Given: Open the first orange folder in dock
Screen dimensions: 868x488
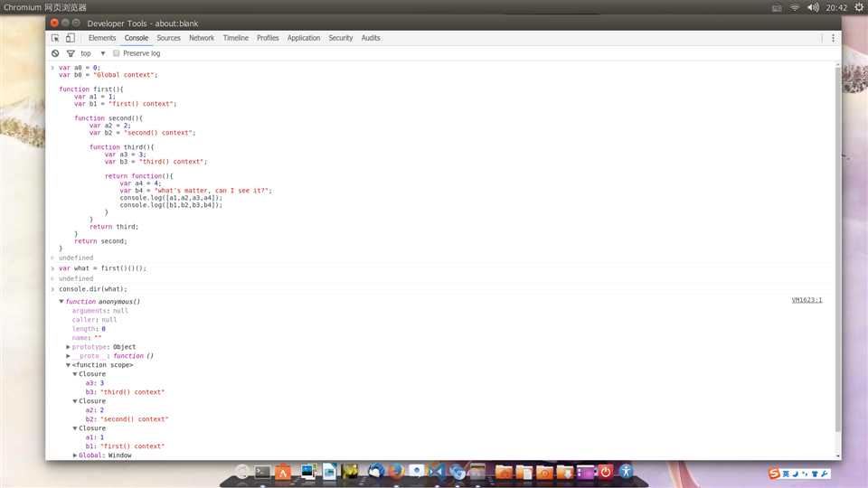Looking at the screenshot, I should point(504,472).
